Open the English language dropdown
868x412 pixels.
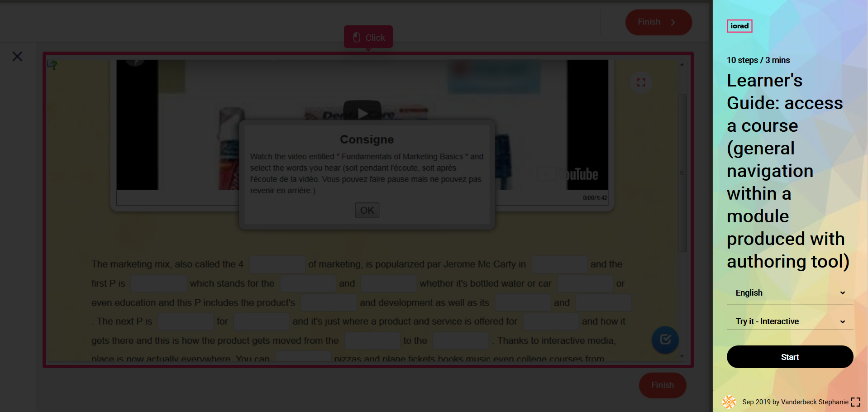pyautogui.click(x=790, y=293)
